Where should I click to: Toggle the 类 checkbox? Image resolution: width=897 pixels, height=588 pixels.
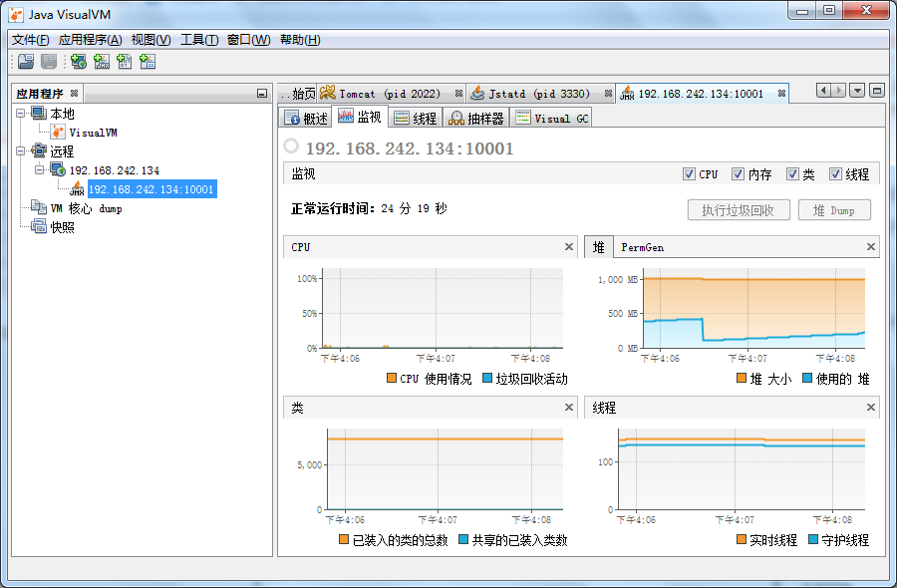click(x=792, y=173)
